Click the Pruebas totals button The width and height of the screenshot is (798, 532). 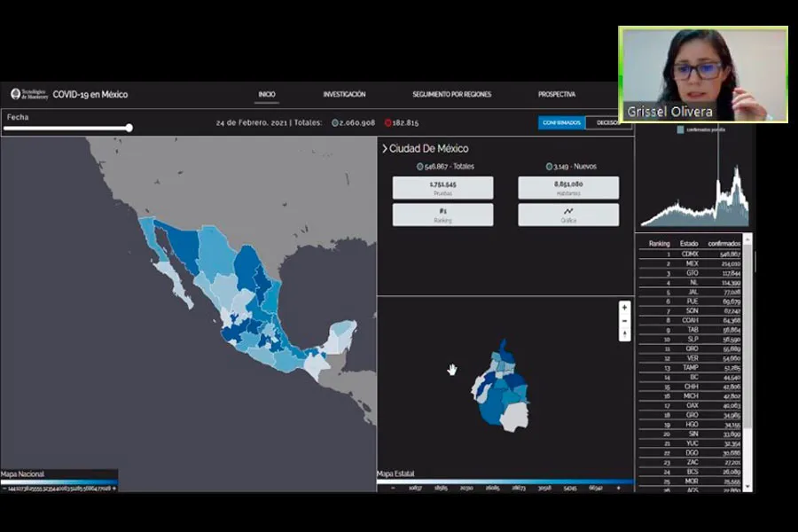click(x=442, y=187)
